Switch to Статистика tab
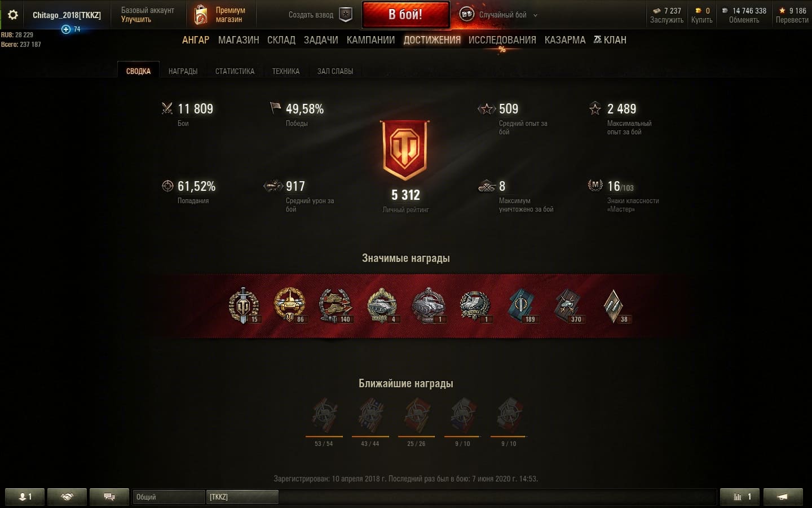812x508 pixels. (235, 71)
